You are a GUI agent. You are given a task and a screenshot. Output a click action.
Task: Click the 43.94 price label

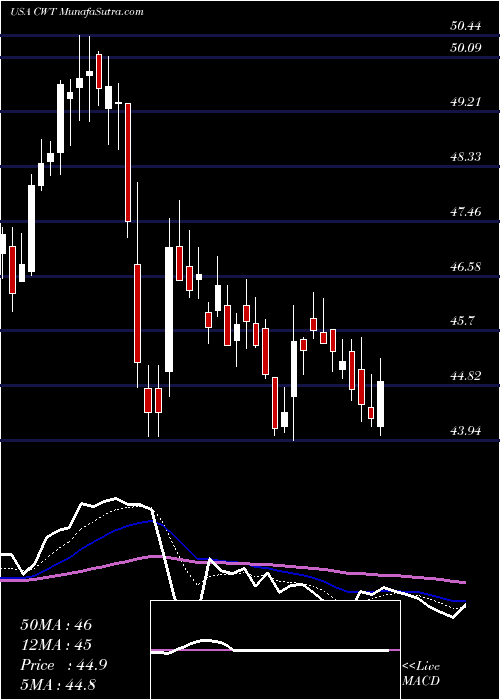pyautogui.click(x=466, y=431)
